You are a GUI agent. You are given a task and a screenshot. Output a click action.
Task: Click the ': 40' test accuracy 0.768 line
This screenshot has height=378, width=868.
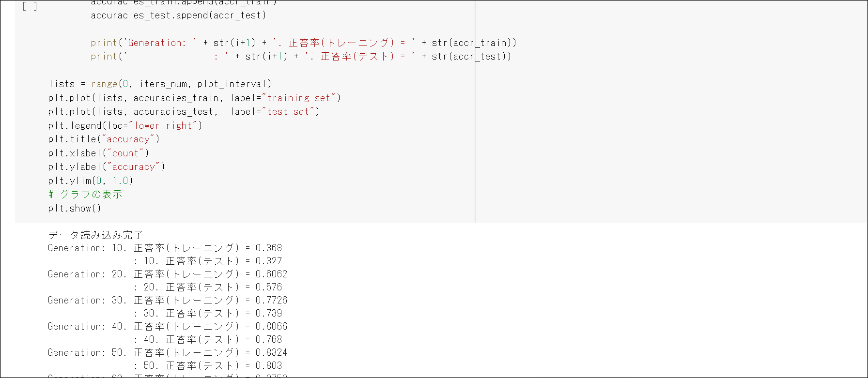[208, 339]
